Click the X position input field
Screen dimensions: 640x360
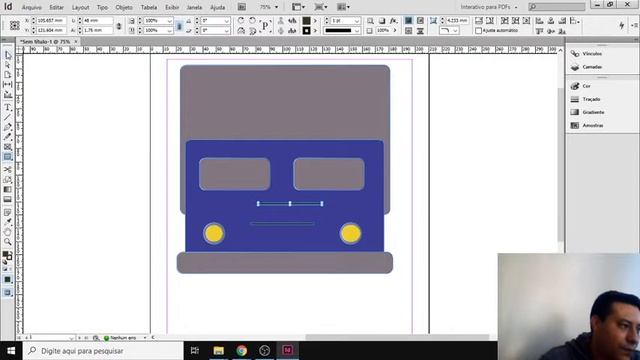click(x=51, y=20)
